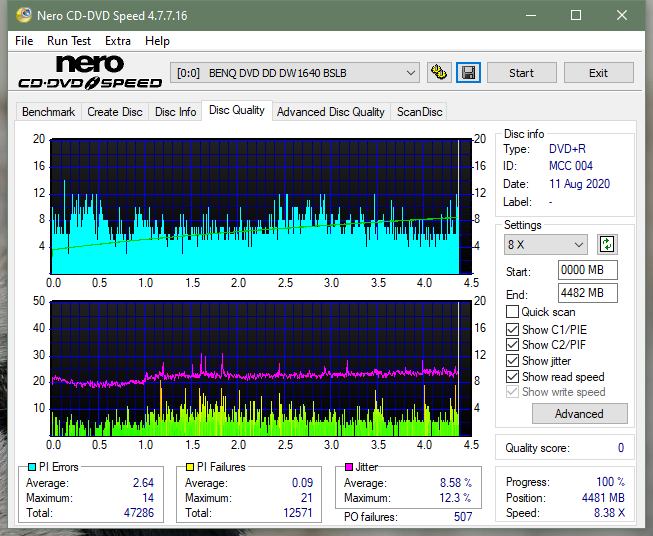Viewport: 653px width, 536px height.
Task: Click the save floppy disk icon
Action: (x=468, y=73)
